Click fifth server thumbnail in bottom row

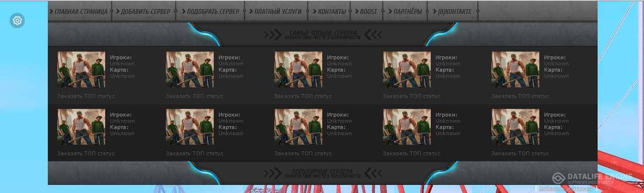pos(515,127)
